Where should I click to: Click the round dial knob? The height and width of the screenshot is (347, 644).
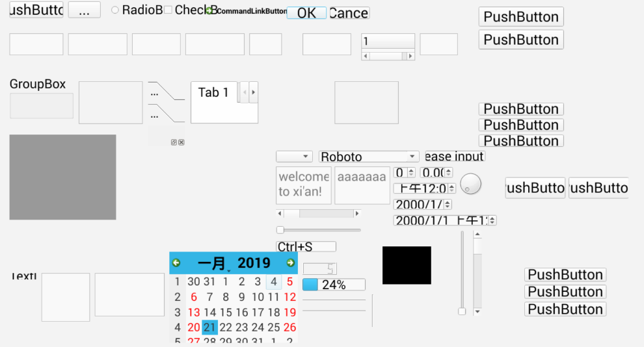[x=471, y=184]
